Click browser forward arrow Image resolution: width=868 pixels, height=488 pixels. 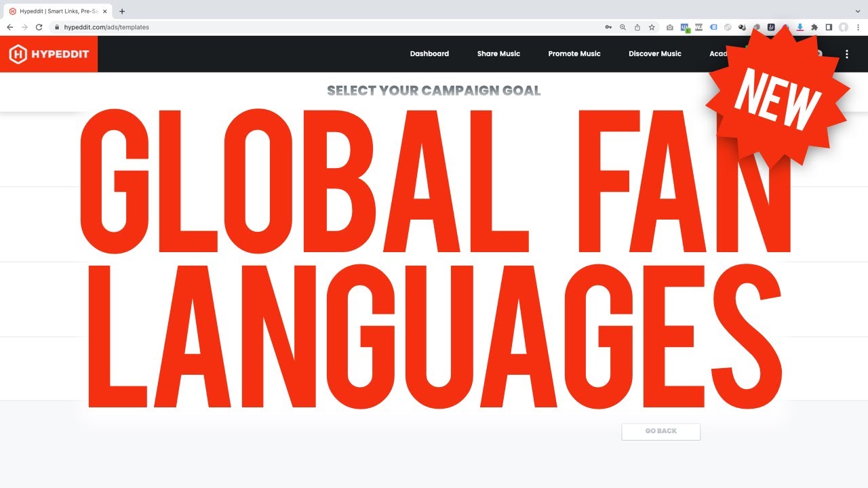(24, 27)
